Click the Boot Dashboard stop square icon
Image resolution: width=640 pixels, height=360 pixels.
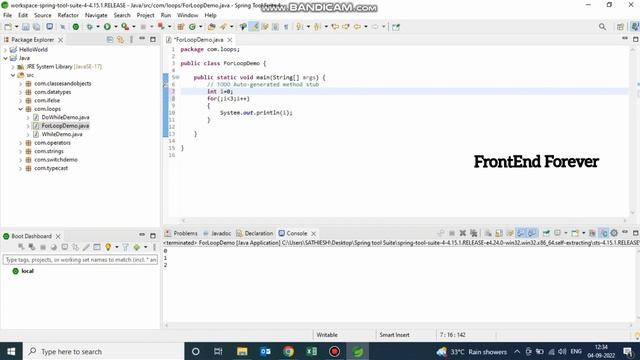click(42, 247)
